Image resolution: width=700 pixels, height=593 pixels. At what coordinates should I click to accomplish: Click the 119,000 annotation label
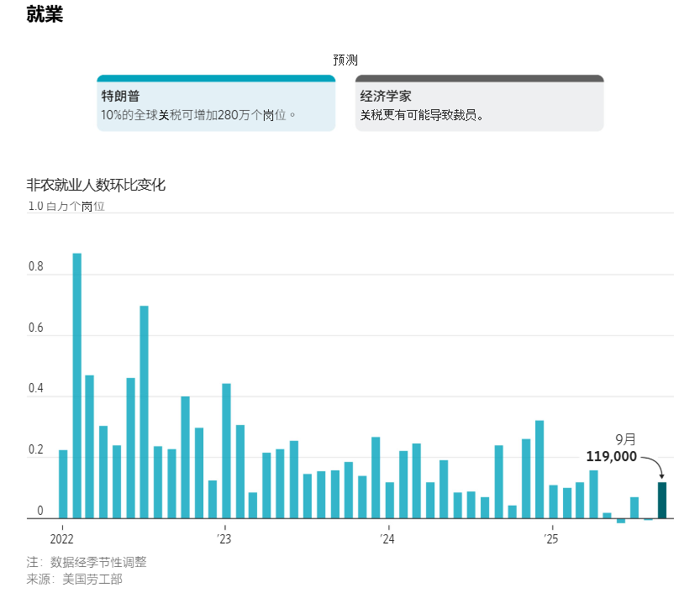click(611, 457)
